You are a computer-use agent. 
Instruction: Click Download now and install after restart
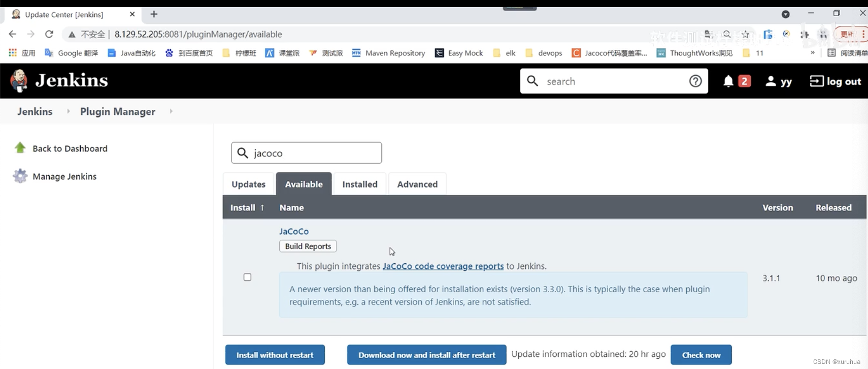tap(427, 355)
